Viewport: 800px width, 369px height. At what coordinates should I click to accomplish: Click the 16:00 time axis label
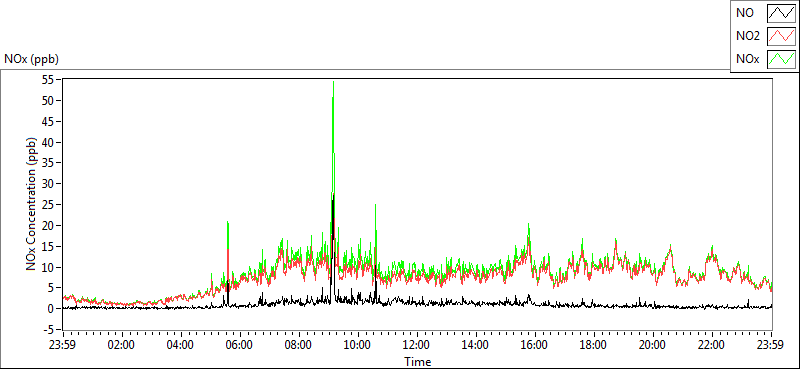(535, 345)
